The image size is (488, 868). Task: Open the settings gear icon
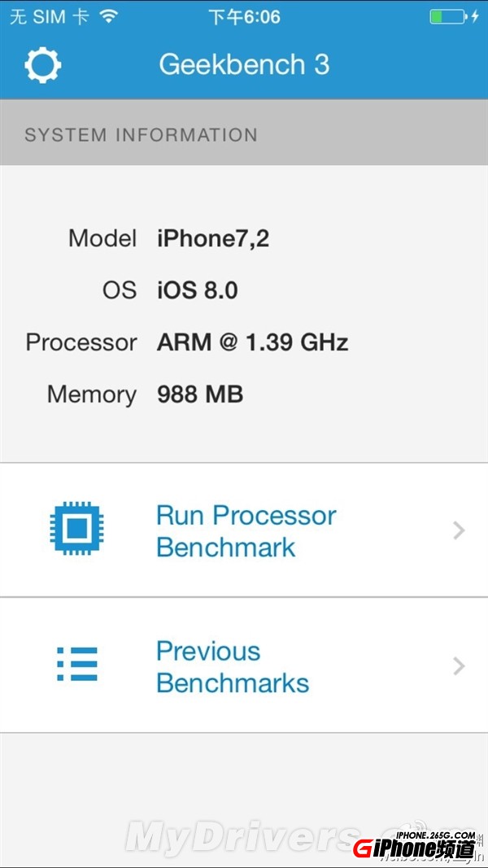(x=41, y=65)
